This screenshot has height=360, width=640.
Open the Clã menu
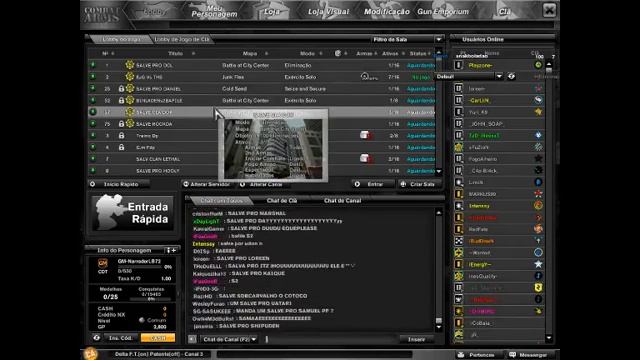505,12
